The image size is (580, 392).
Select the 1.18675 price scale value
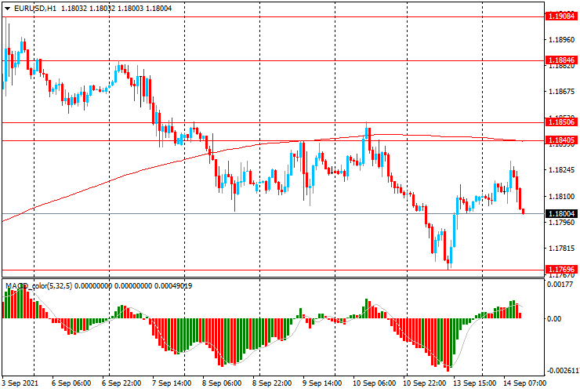tap(561, 92)
